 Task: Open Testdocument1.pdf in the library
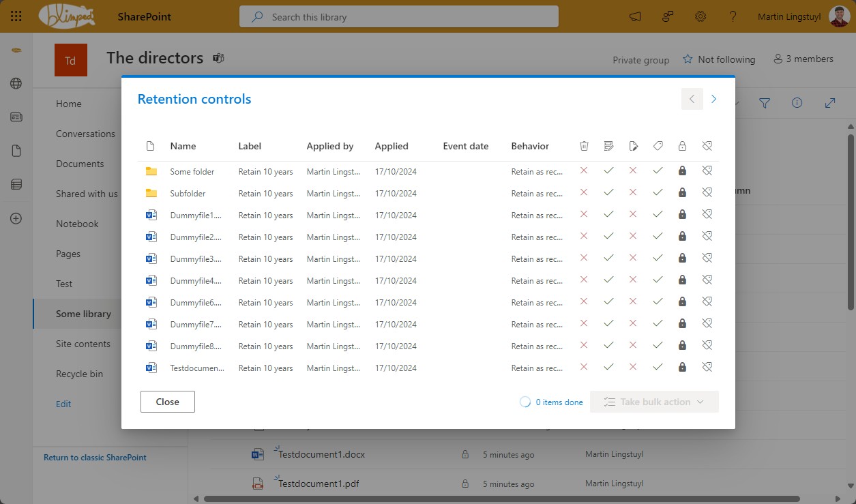pyautogui.click(x=318, y=484)
